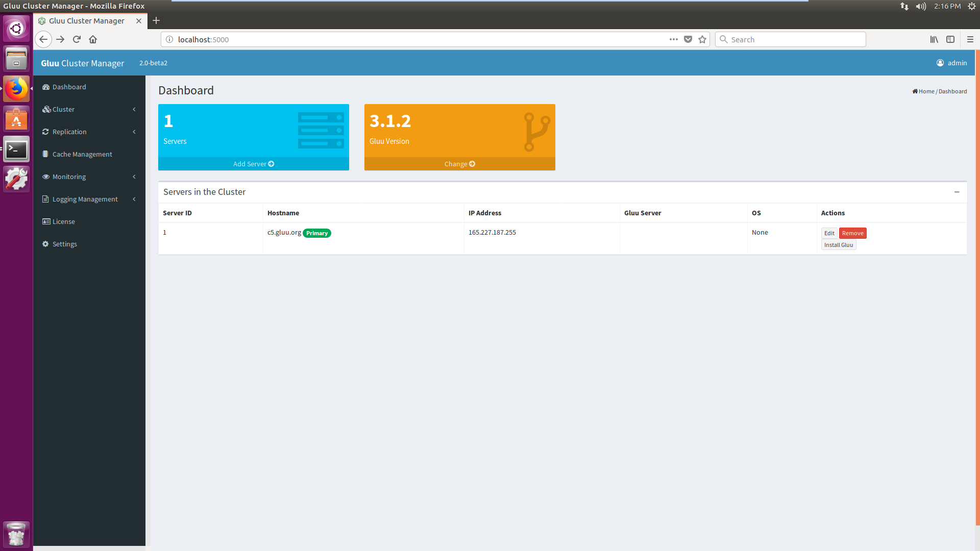Expand the Logging Management chevron

tap(134, 199)
